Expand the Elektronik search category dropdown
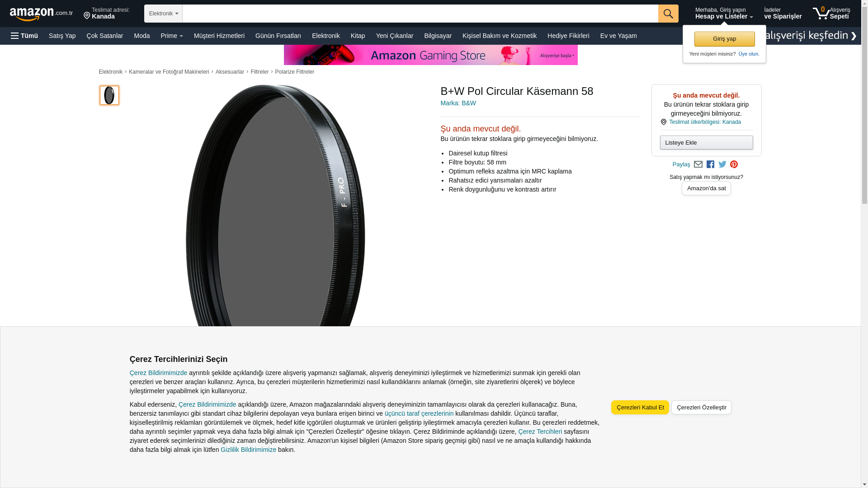This screenshot has height=488, width=868. [x=163, y=14]
